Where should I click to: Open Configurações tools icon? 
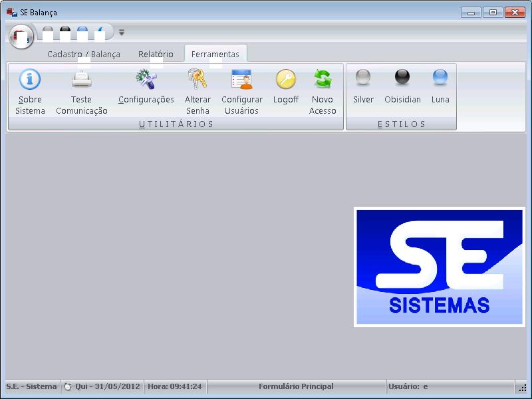click(146, 80)
